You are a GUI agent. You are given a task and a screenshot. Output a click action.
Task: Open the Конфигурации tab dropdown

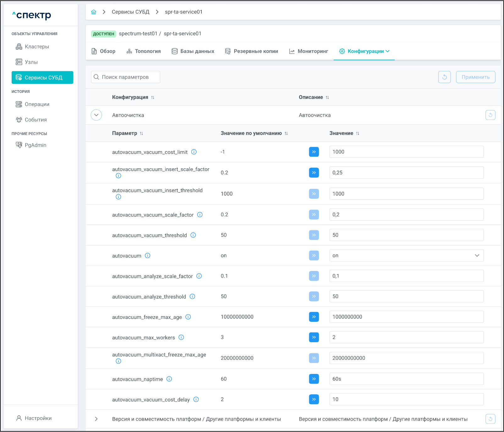365,51
